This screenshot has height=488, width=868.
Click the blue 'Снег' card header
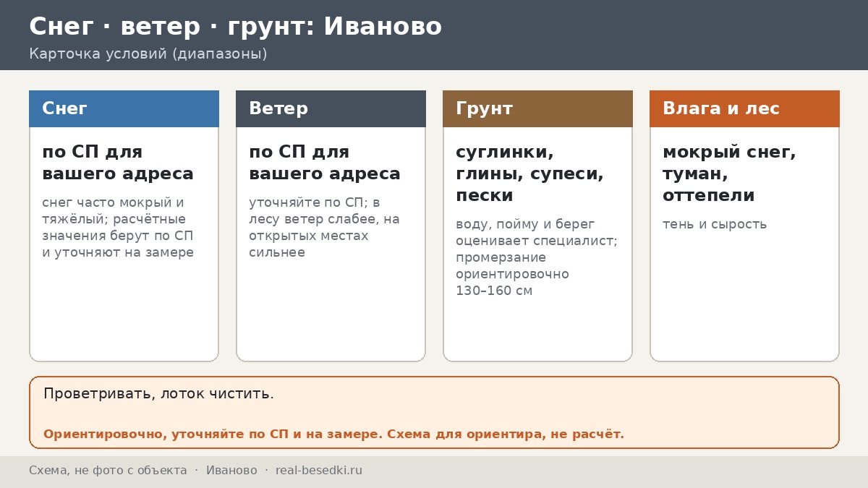(x=124, y=108)
